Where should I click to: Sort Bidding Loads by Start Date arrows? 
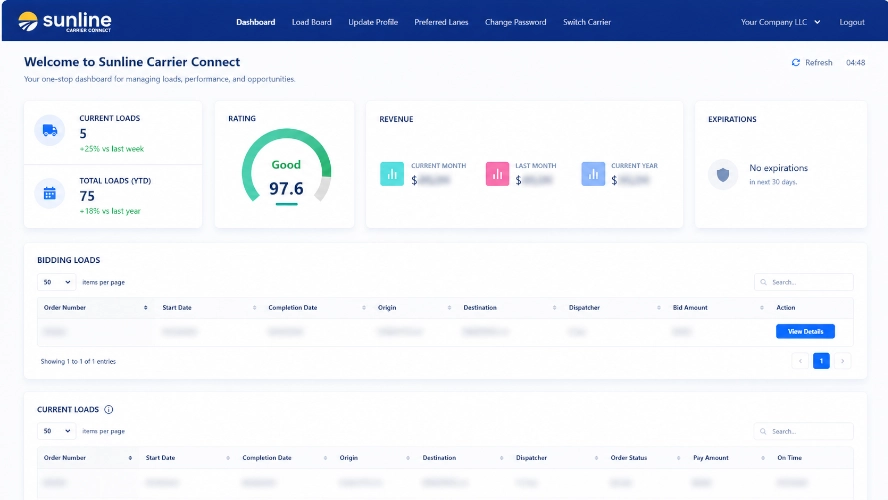coord(254,307)
